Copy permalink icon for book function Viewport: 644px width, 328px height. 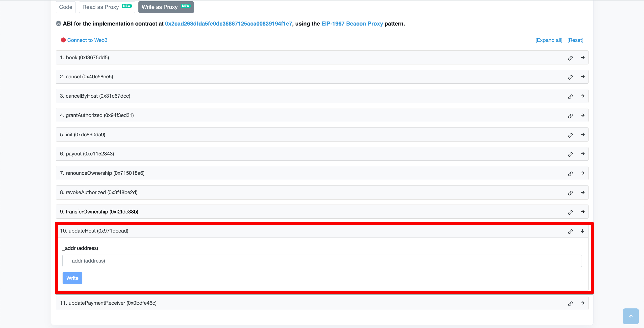[x=570, y=58]
